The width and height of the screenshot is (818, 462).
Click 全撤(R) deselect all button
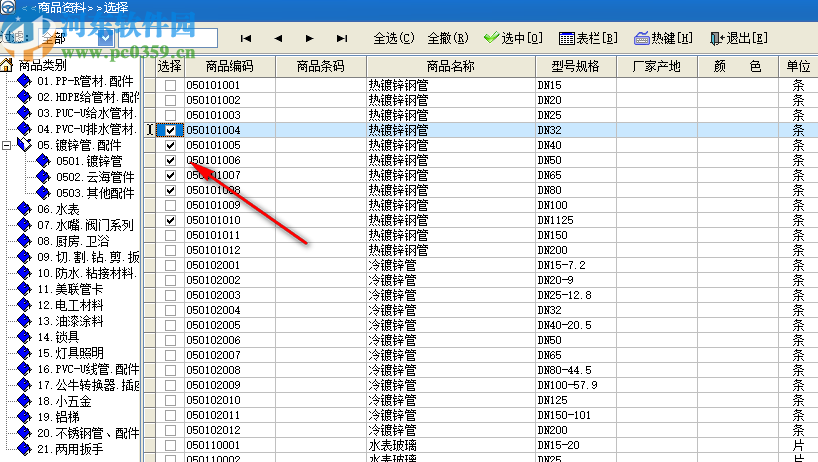pyautogui.click(x=448, y=38)
